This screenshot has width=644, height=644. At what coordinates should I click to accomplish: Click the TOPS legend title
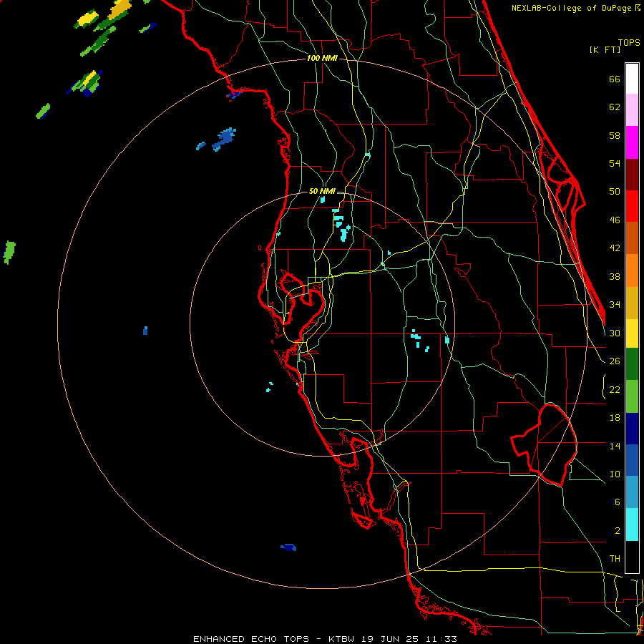pyautogui.click(x=629, y=42)
